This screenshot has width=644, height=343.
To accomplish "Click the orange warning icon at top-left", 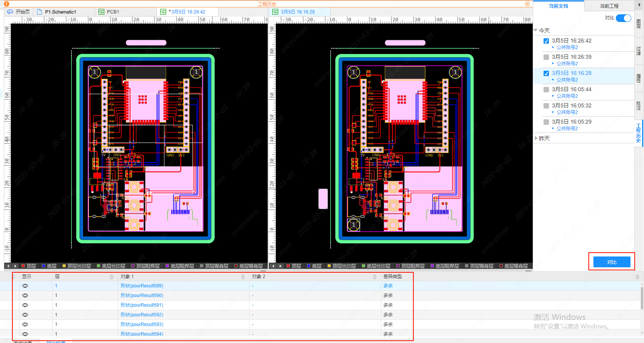I will [7, 4].
